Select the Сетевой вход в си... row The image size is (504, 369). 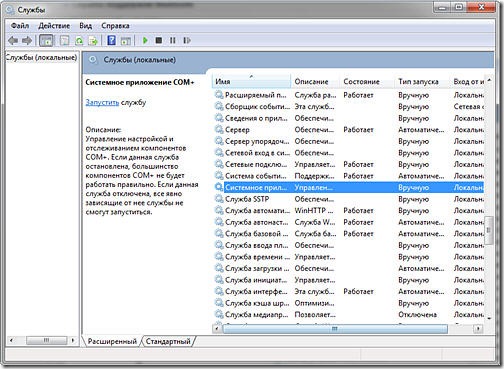pos(349,153)
